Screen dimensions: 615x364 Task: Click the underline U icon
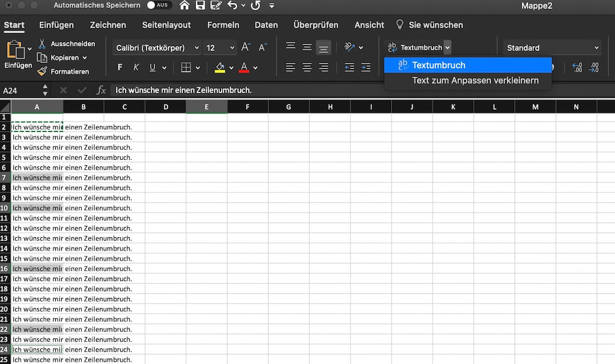tap(152, 67)
